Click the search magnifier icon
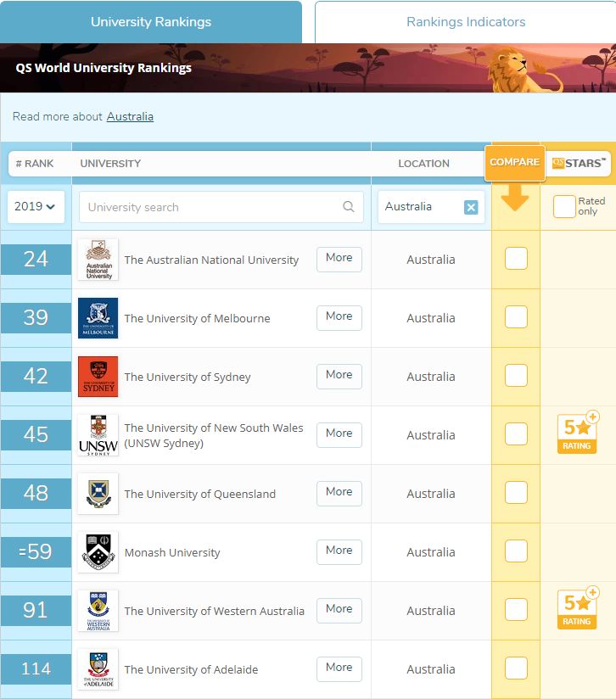616x699 pixels. coord(349,206)
